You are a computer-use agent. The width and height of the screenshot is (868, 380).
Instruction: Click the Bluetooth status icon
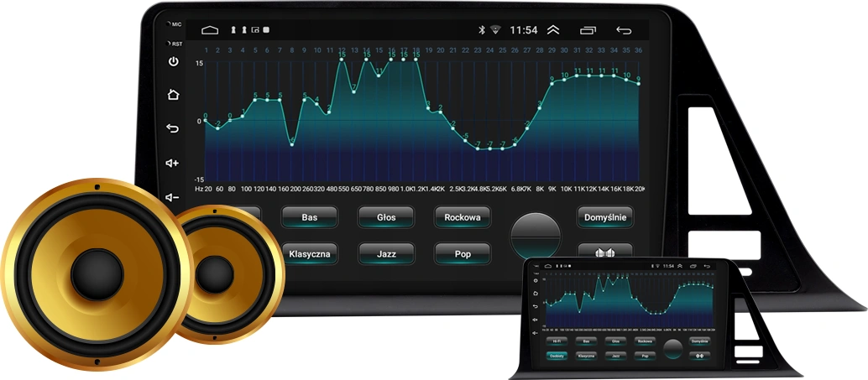tap(482, 30)
